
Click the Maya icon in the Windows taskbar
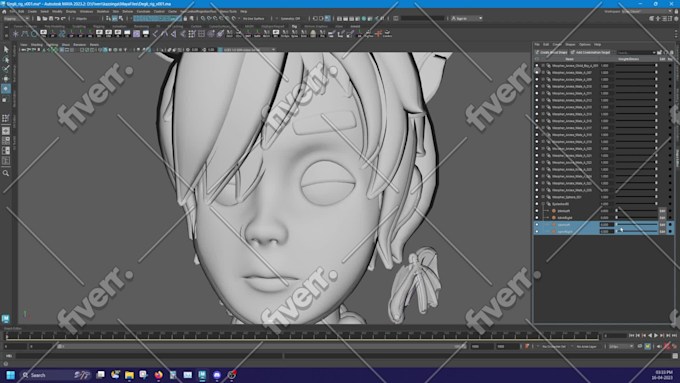(202, 375)
